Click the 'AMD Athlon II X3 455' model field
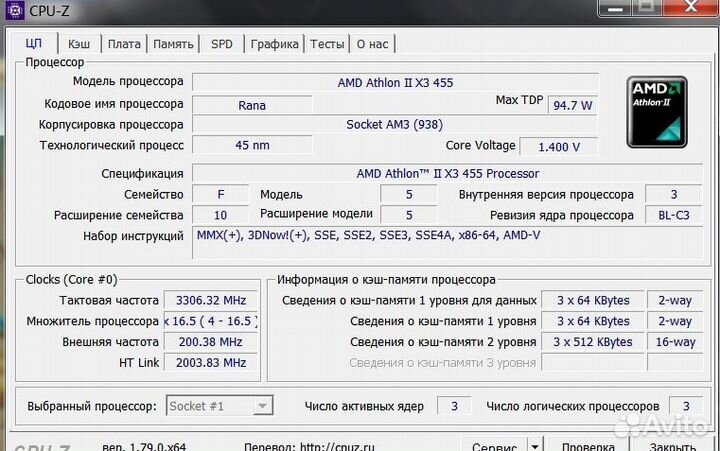720x451 pixels. tap(395, 83)
